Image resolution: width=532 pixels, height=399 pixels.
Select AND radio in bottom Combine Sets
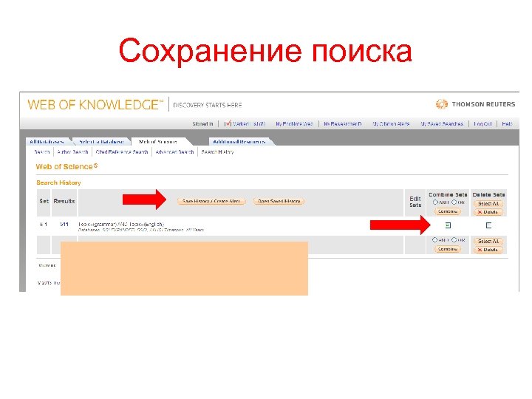tap(435, 240)
